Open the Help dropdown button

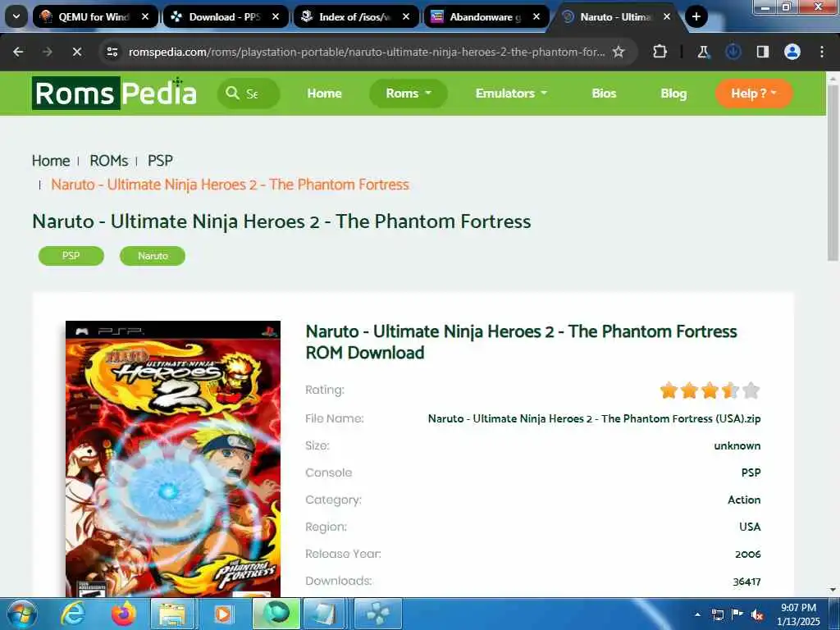754,94
